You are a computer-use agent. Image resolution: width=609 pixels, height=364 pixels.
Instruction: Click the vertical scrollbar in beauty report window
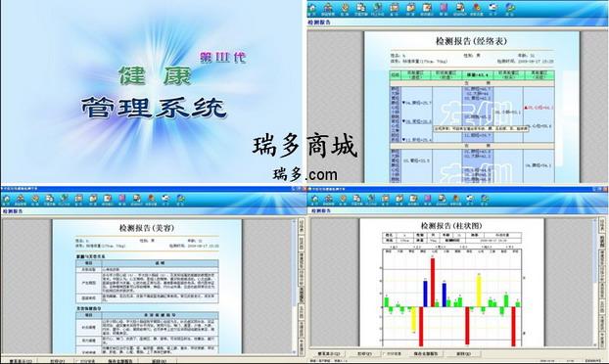(x=294, y=287)
